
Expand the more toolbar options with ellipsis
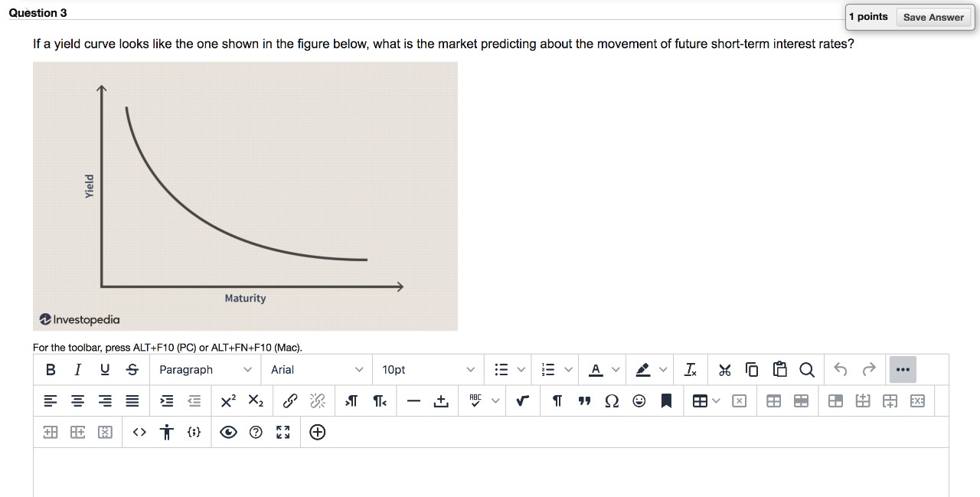tap(903, 369)
